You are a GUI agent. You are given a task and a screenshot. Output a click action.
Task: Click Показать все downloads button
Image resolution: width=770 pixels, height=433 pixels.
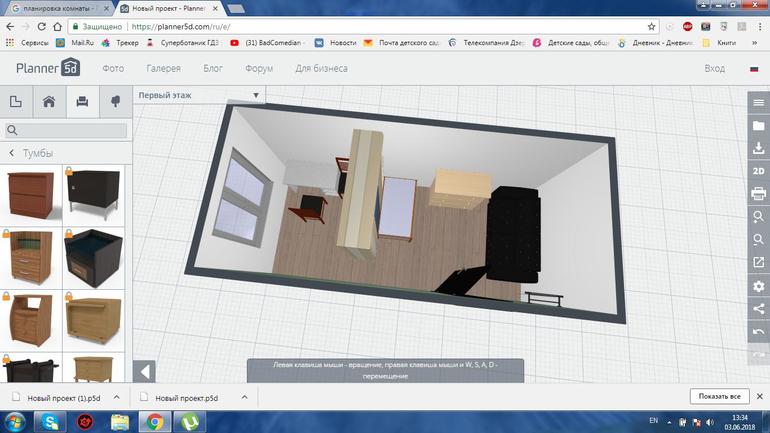pos(720,397)
